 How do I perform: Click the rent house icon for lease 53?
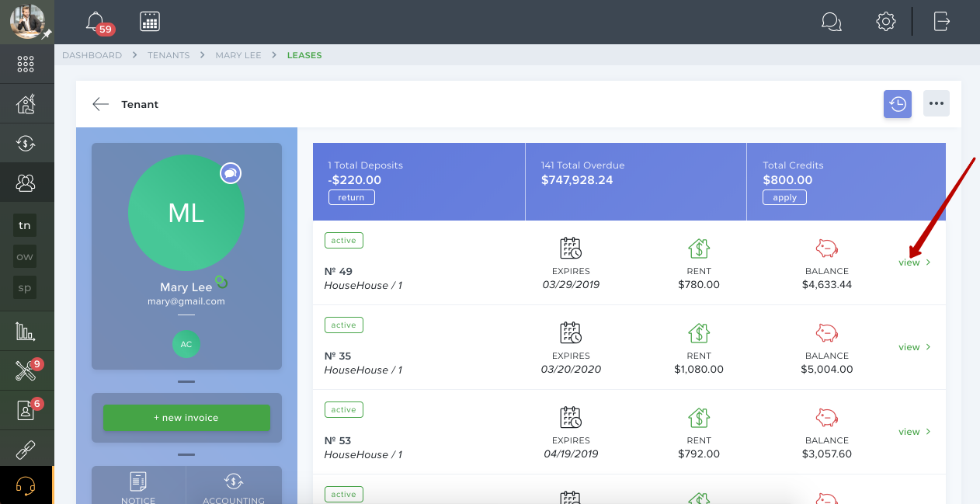pyautogui.click(x=699, y=418)
